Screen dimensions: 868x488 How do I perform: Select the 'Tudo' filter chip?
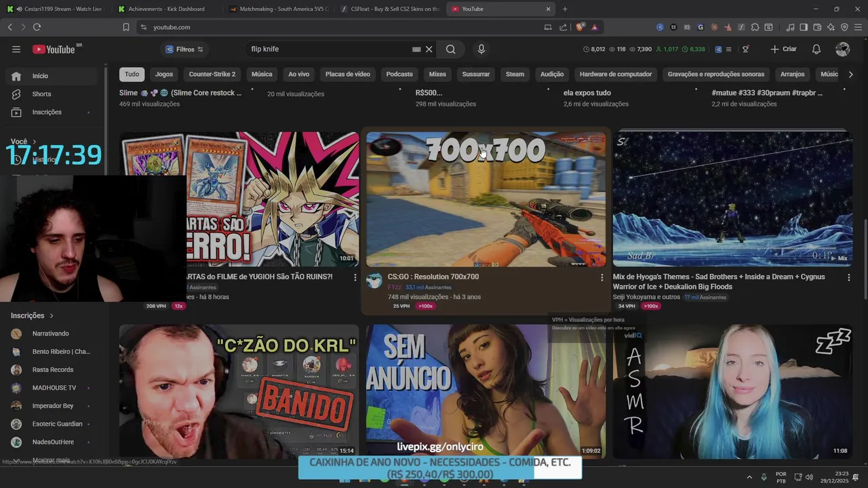[132, 75]
